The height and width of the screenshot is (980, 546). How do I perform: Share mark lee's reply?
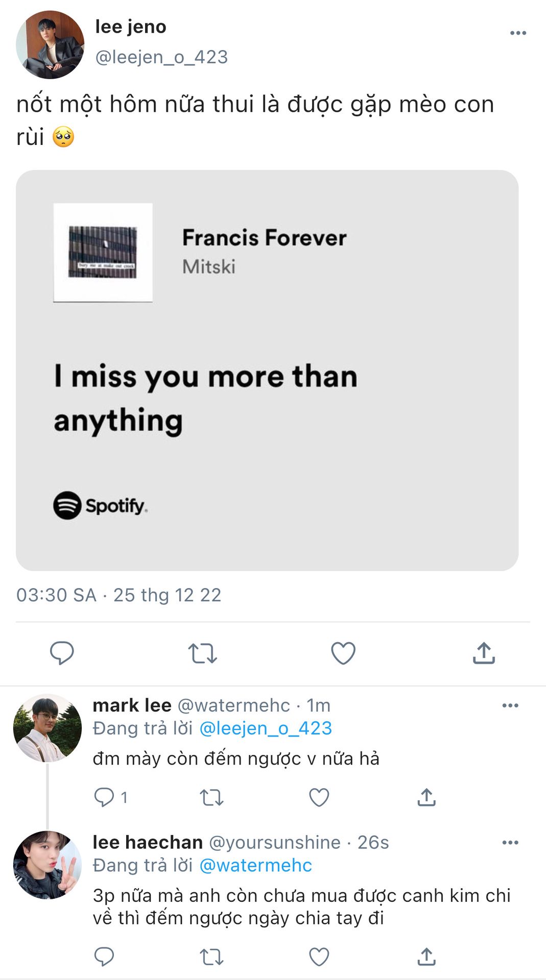426,797
